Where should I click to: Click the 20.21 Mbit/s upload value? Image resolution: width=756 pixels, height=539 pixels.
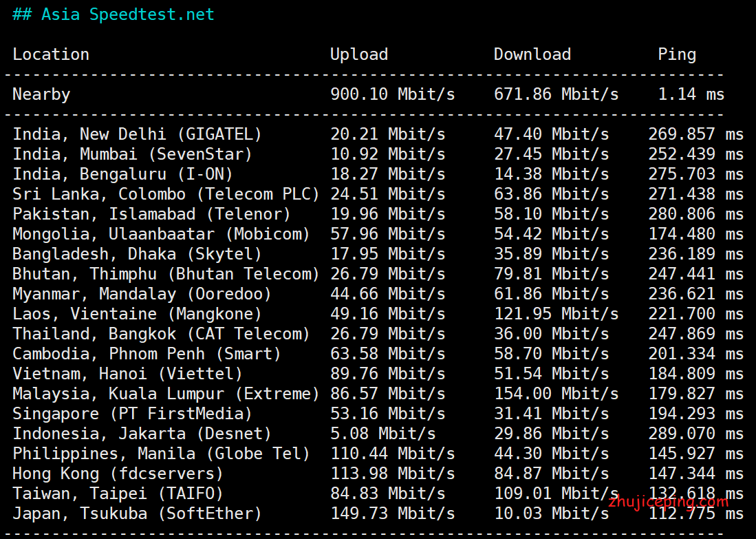(388, 134)
